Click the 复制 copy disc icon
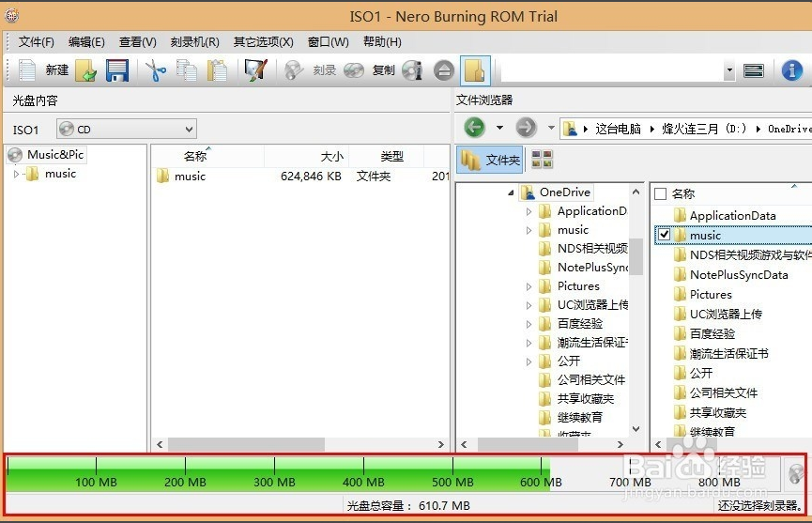The height and width of the screenshot is (523, 812). click(354, 69)
